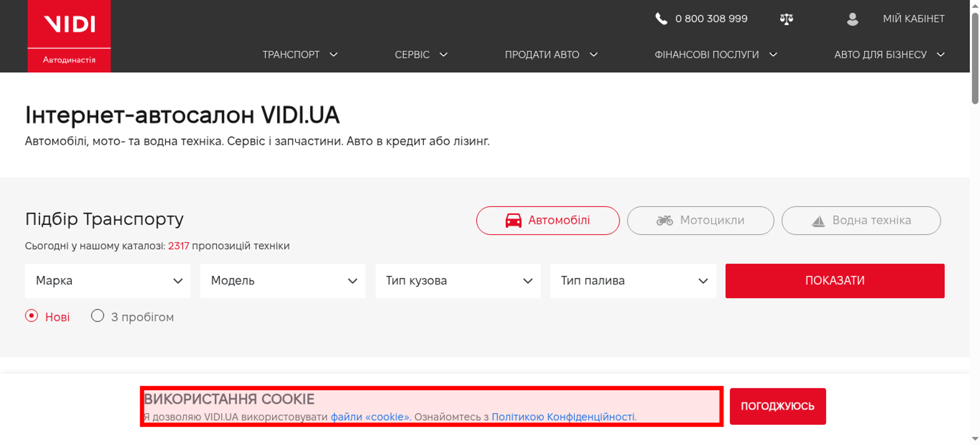Viewport: 980px width, 445px height.
Task: Expand the Тип кузова dropdown
Action: pos(458,281)
